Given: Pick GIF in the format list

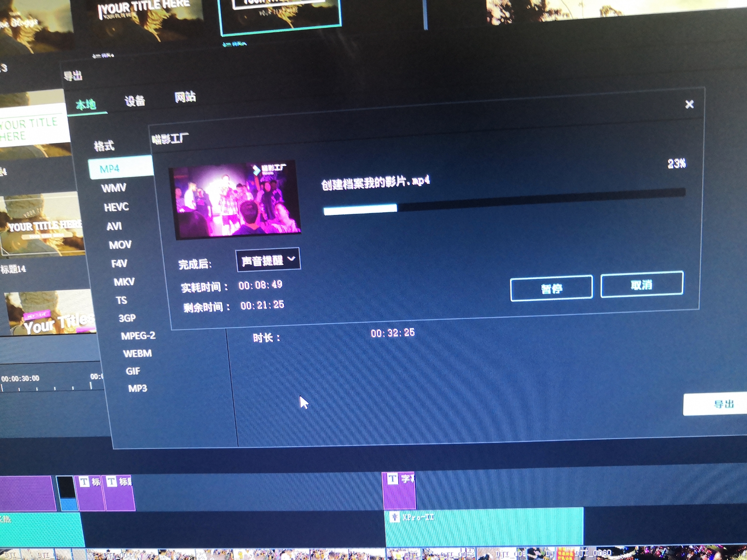Looking at the screenshot, I should coord(133,371).
